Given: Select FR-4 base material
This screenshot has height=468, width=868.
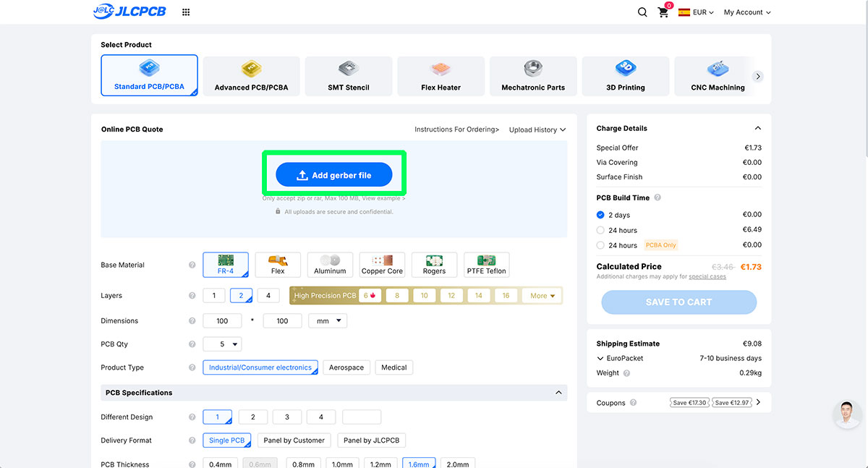Looking at the screenshot, I should pyautogui.click(x=226, y=264).
